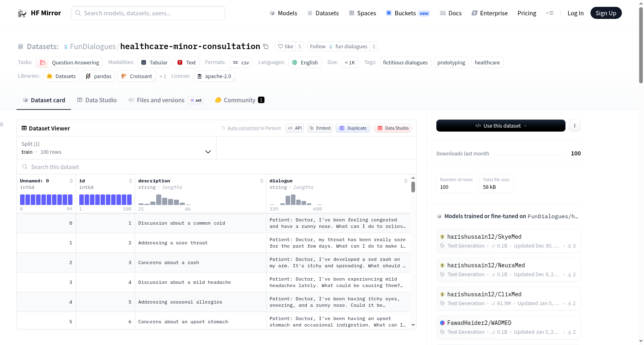
Task: Click the three-dot more options button
Action: tap(575, 126)
